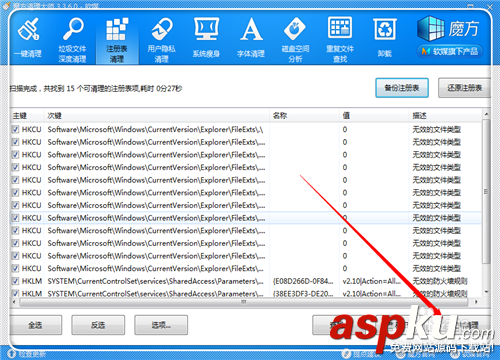Open the 选项... options button

point(161,325)
